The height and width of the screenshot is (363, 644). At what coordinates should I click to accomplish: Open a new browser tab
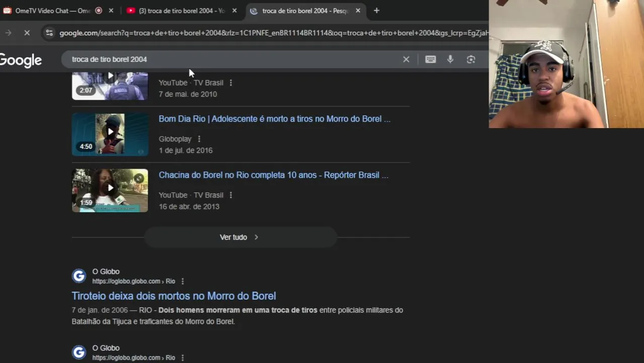[376, 11]
